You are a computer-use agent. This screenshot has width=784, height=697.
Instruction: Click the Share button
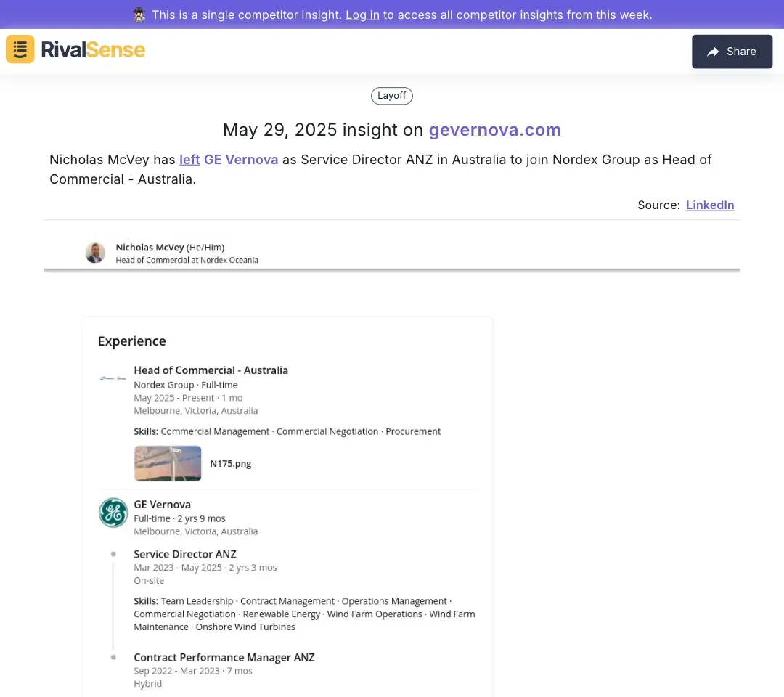pos(732,52)
